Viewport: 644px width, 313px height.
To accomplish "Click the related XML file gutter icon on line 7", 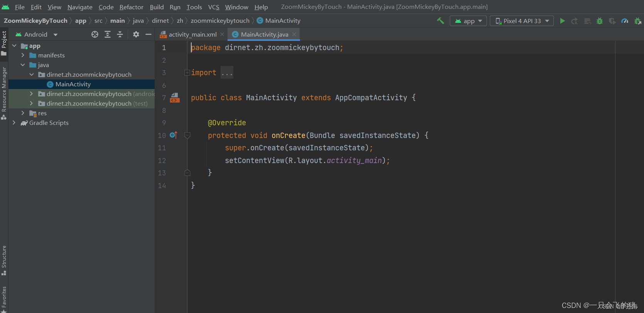I will coord(175,98).
